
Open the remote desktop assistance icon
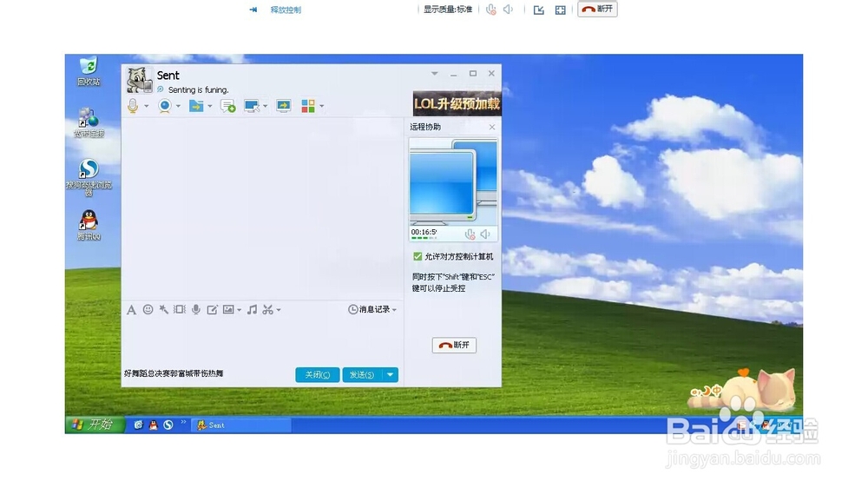click(x=252, y=106)
